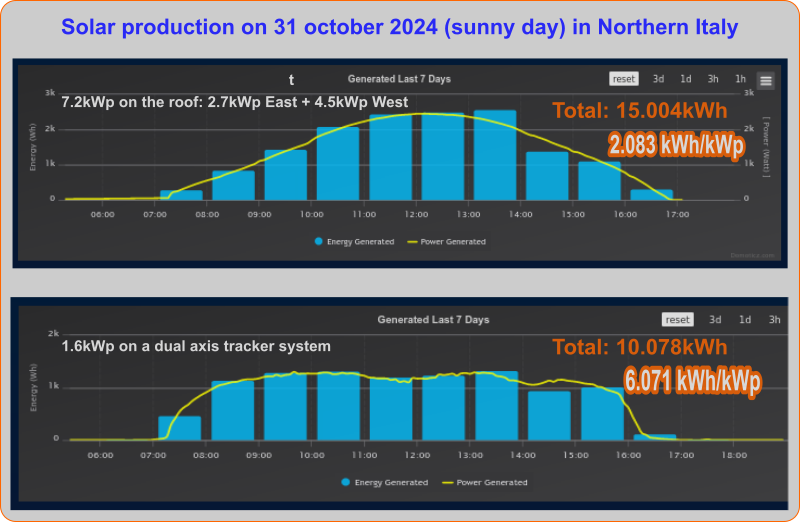Click the reset zoom button in top chart

(623, 79)
